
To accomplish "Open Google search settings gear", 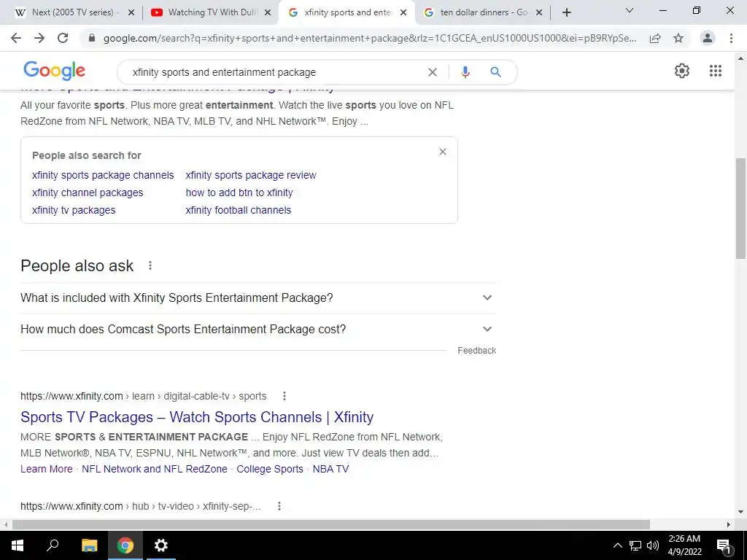I will 682,71.
